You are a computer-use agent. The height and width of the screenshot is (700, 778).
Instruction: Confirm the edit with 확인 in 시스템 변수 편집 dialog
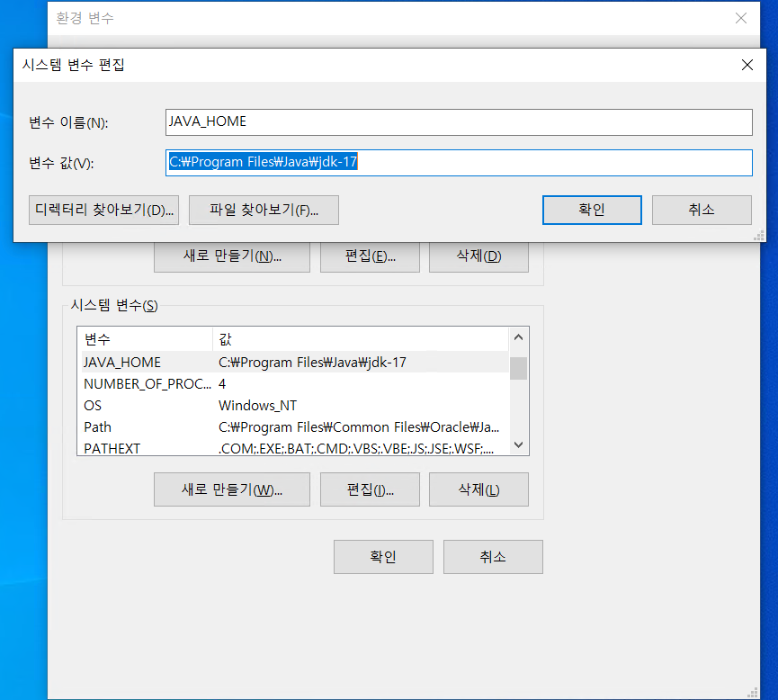(592, 210)
